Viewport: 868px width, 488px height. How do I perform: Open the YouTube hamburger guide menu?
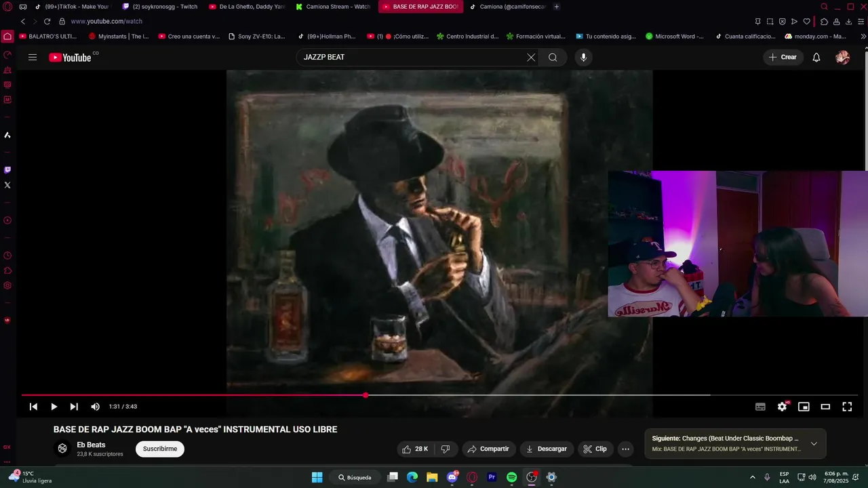point(33,57)
